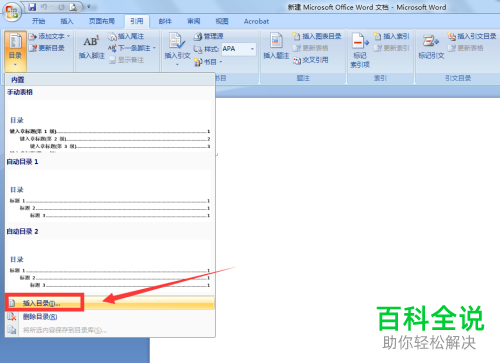500x363 pixels.
Task: Click the Office button logo
Action: click(x=12, y=12)
